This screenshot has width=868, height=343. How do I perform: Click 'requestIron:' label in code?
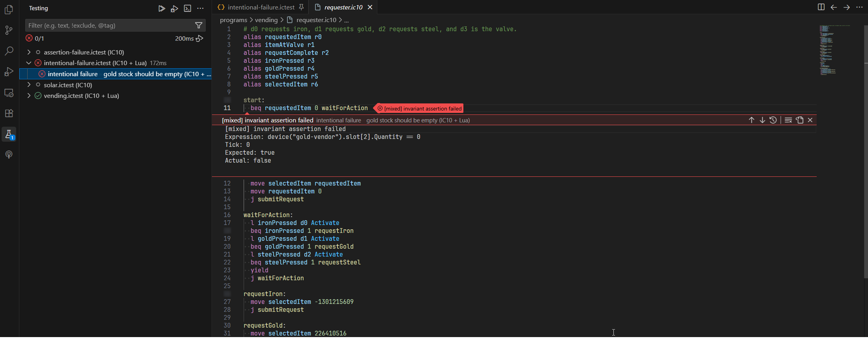[x=264, y=294]
